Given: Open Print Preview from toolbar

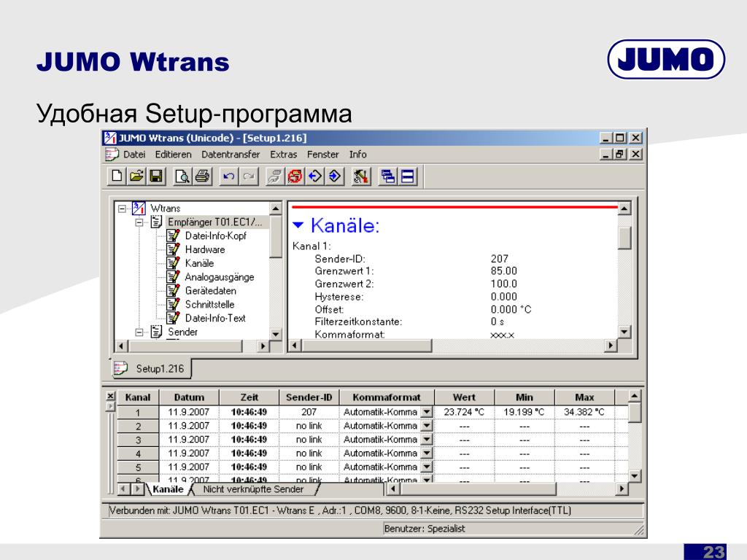Looking at the screenshot, I should coord(182,176).
